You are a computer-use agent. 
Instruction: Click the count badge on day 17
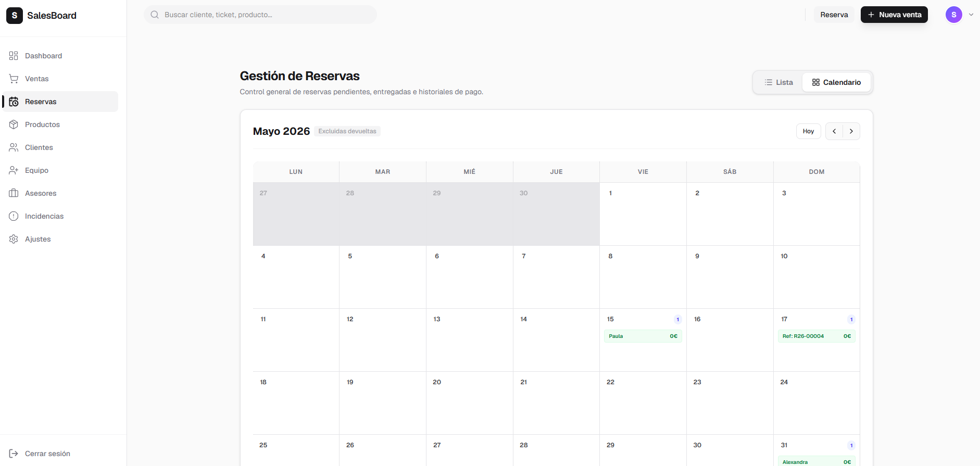tap(851, 320)
